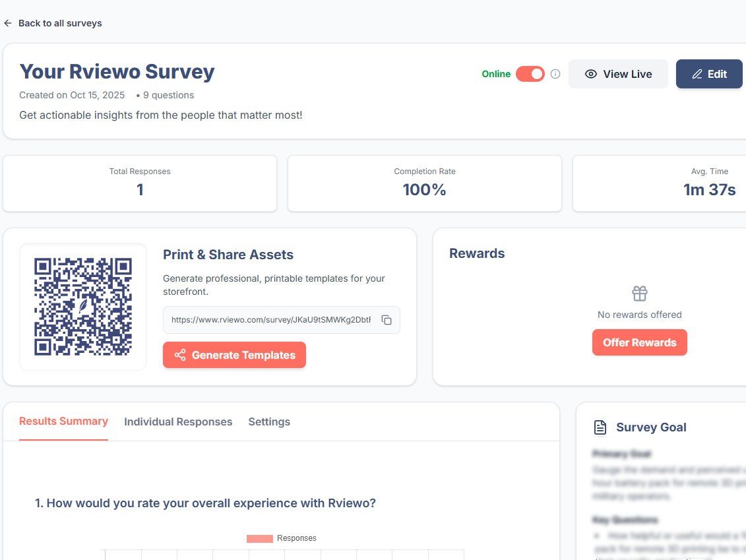Click the back arrow icon

coord(8,23)
